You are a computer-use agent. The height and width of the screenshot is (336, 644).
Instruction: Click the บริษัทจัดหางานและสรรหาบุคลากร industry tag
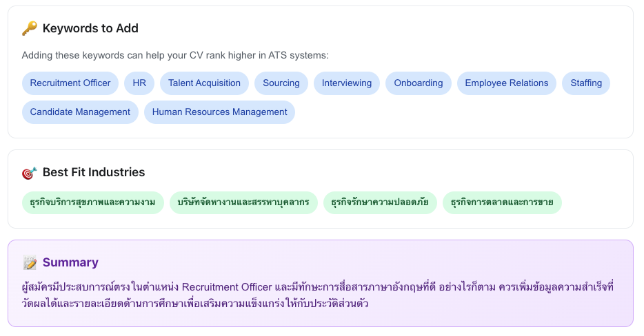coord(243,202)
